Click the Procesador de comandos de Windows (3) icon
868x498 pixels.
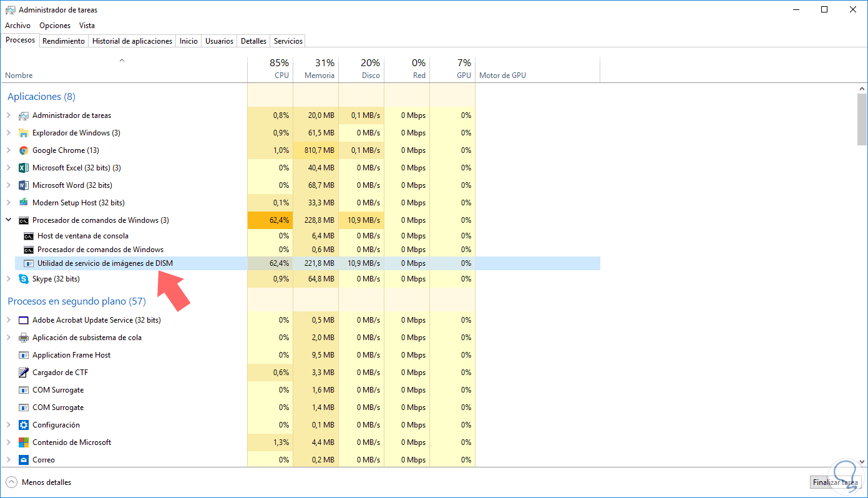pos(24,220)
